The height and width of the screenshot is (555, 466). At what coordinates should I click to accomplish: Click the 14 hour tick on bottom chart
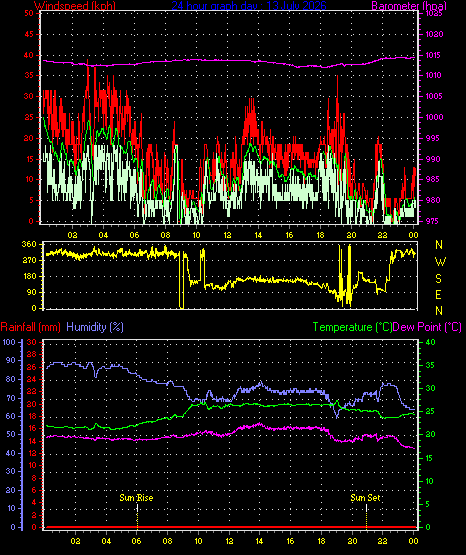[259, 541]
